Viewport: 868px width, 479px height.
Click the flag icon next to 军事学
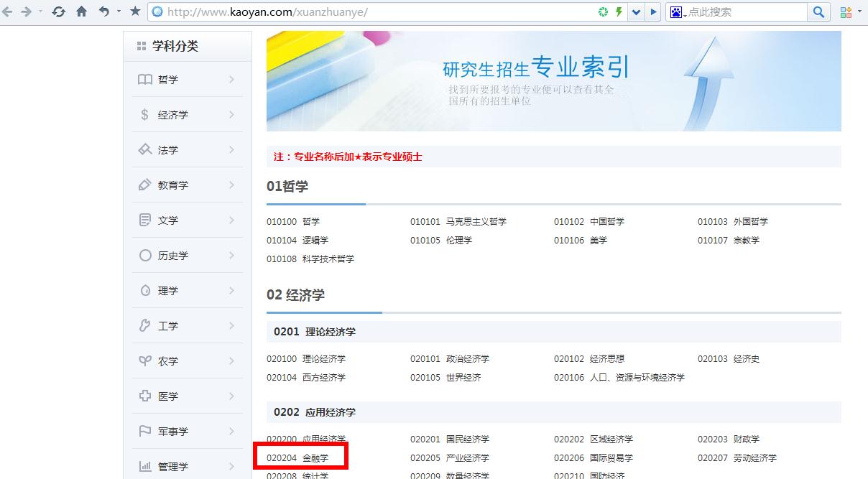coord(145,431)
